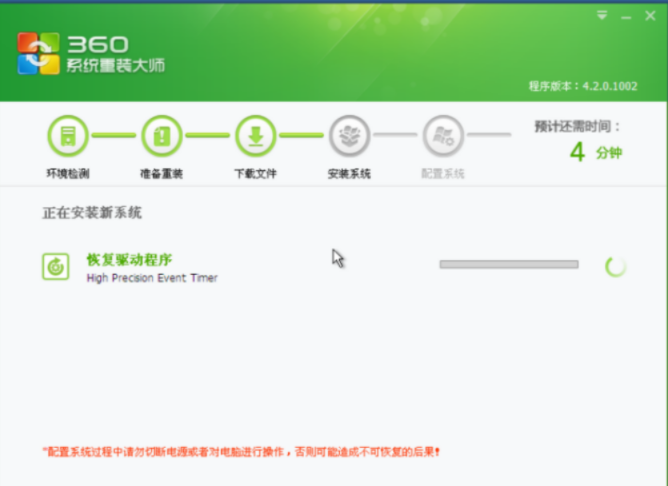The image size is (668, 486).
Task: Click the driver restore progress bar
Action: (509, 265)
